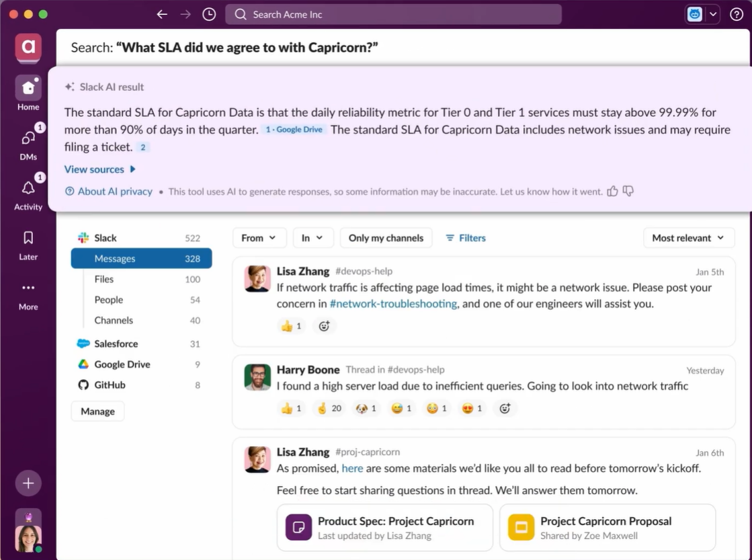Add reaction to Harry Boone's message

click(x=505, y=408)
